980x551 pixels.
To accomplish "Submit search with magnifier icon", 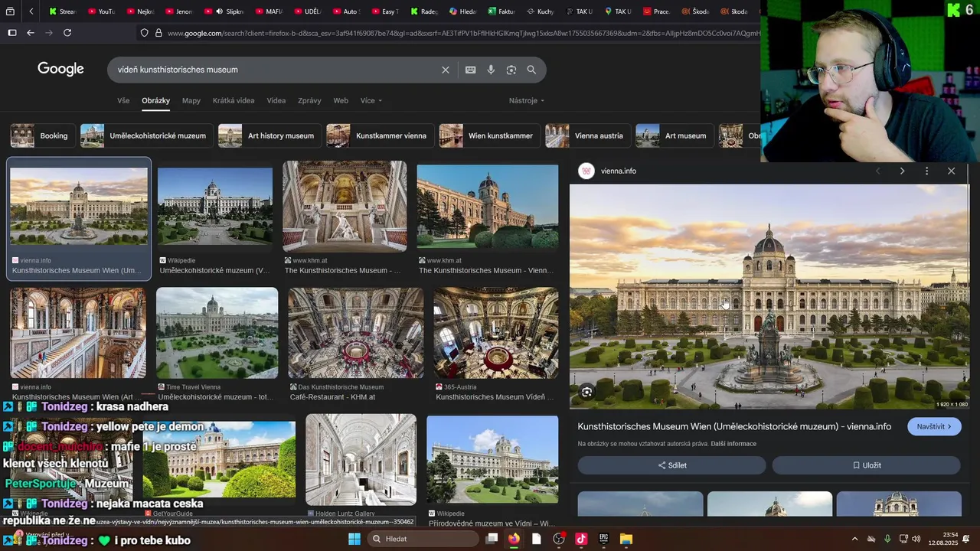I will 531,70.
